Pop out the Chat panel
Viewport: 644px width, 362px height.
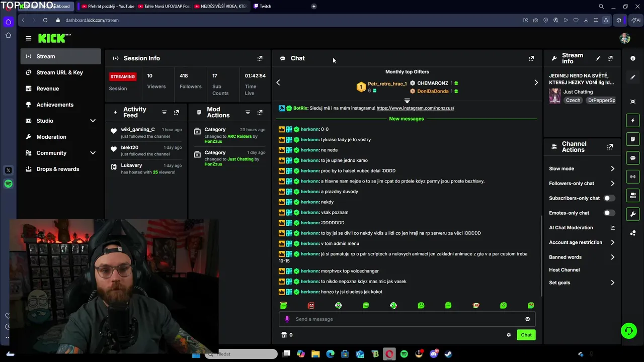coord(531,58)
